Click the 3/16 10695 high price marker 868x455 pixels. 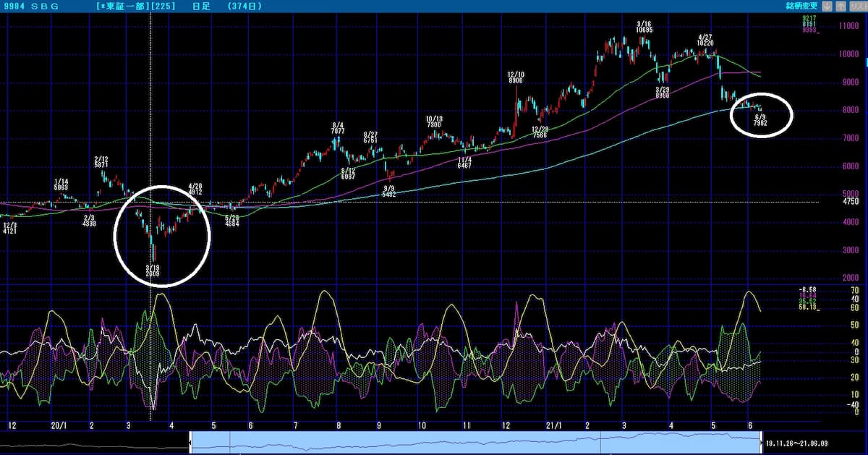pyautogui.click(x=644, y=27)
